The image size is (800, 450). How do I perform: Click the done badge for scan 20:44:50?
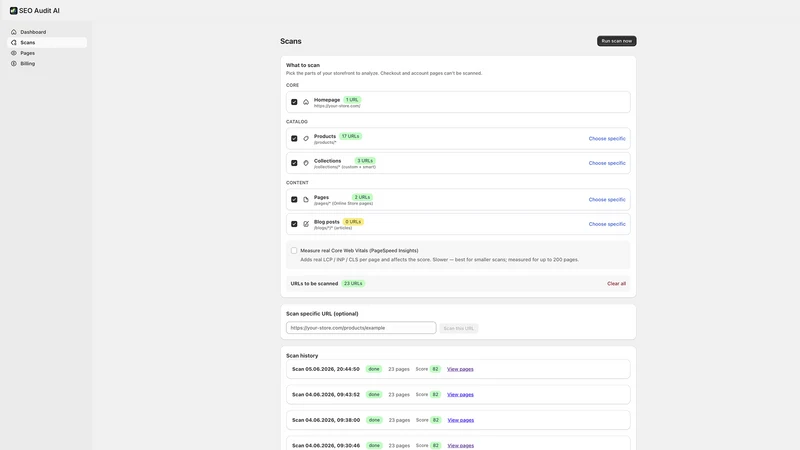374,369
